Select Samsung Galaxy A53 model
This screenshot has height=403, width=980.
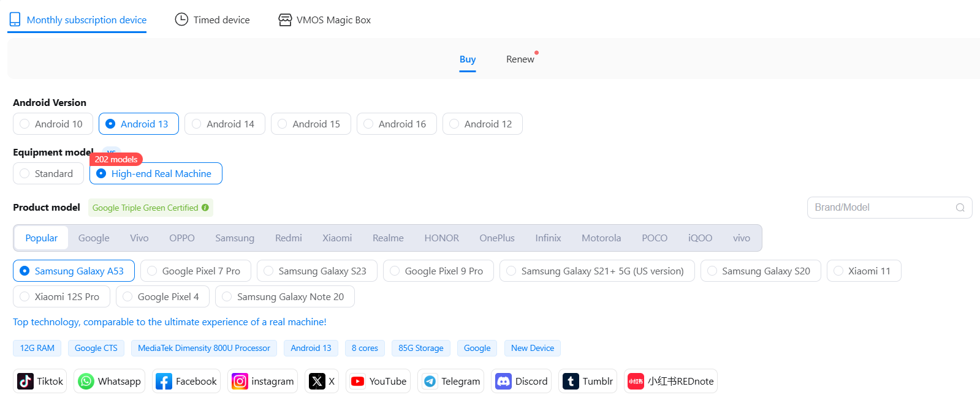click(74, 271)
